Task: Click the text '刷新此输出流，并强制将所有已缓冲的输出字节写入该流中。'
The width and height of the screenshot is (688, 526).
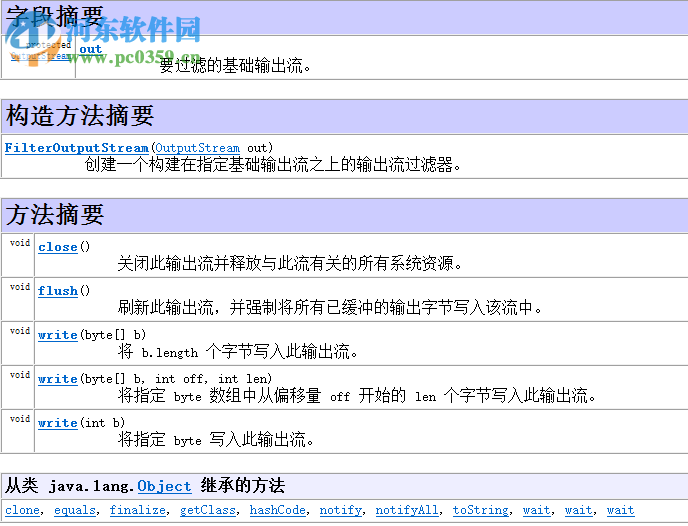Action: tap(330, 308)
